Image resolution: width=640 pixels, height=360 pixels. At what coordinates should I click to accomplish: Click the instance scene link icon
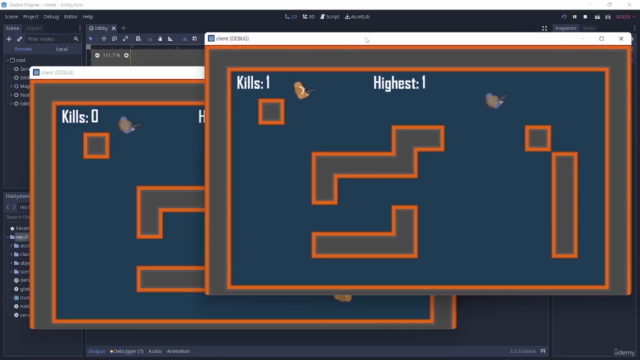[x=19, y=39]
